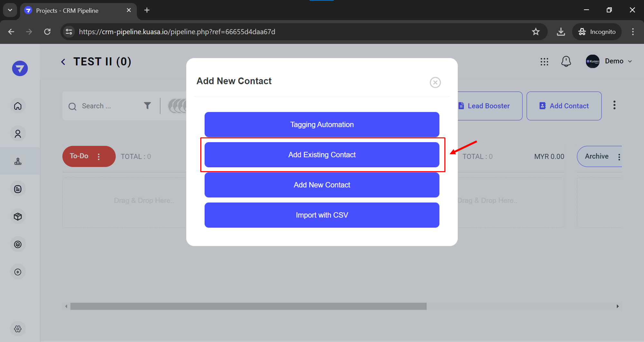Go back using arrow beside TEST II
Screen dimensions: 644x342
point(63,62)
